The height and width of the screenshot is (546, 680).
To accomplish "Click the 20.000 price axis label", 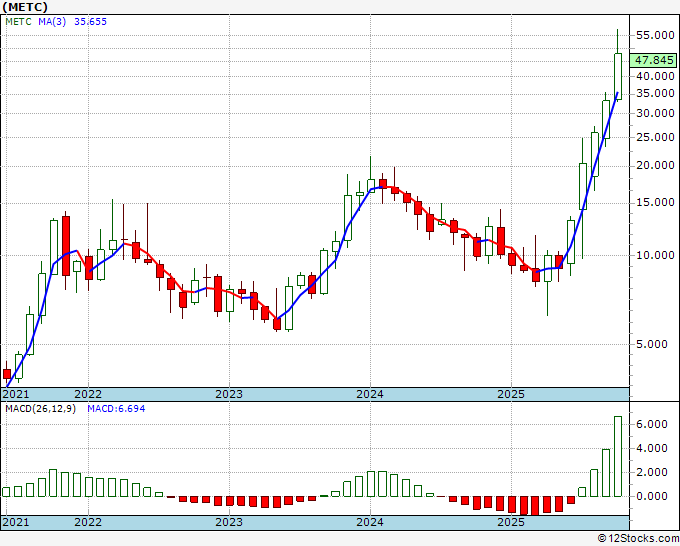I will (655, 166).
